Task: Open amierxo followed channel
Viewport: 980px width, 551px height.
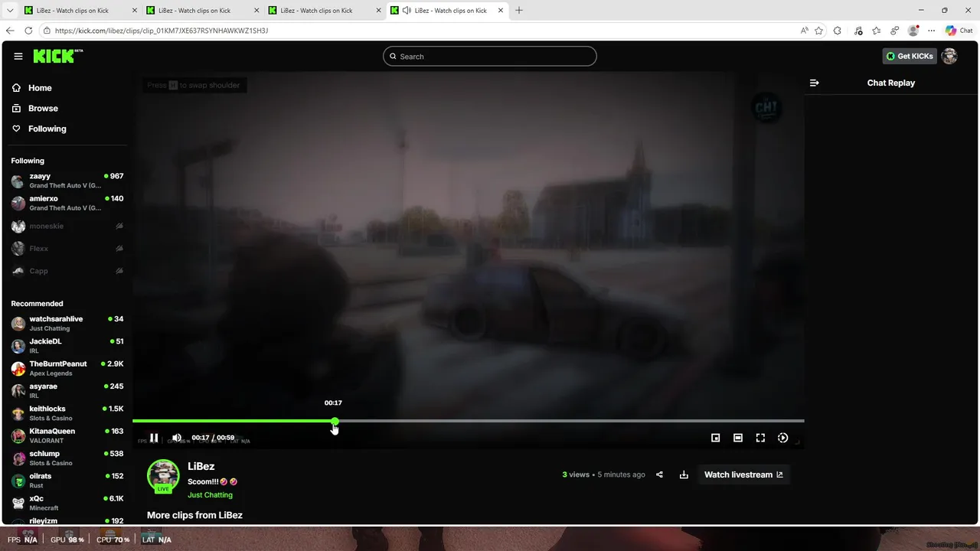Action: (67, 203)
